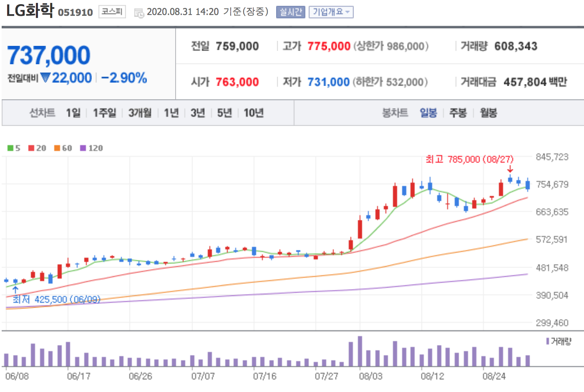584x392 pixels.
Task: Click the 거래량 value 608,343
Action: (x=516, y=46)
